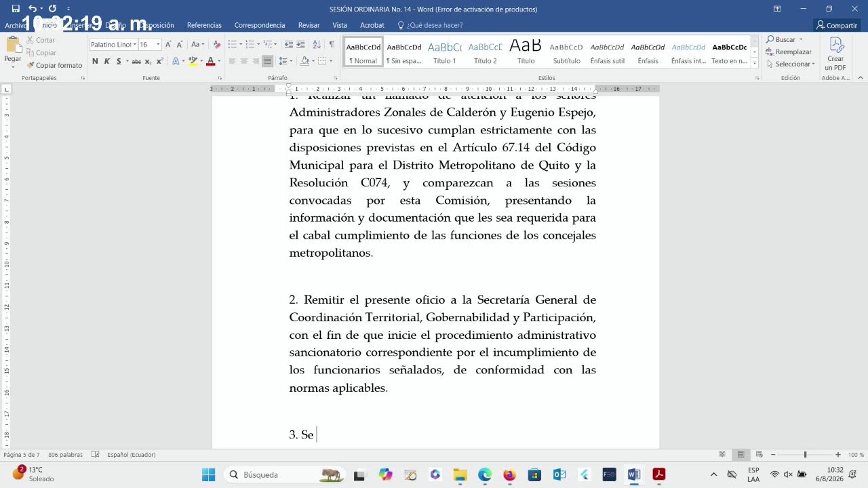The height and width of the screenshot is (488, 868).
Task: Apply the Sin espaciado style
Action: [x=404, y=52]
